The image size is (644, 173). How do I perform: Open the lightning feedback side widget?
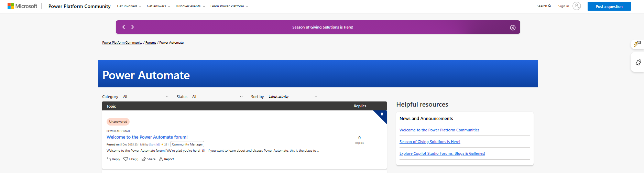(637, 44)
